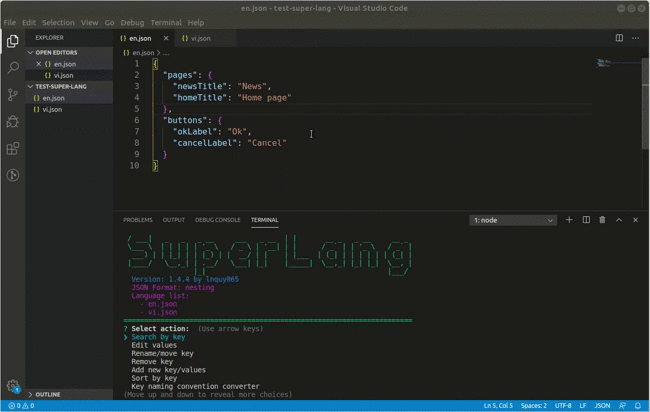Open the Terminal menu
650x412 pixels.
coord(166,22)
